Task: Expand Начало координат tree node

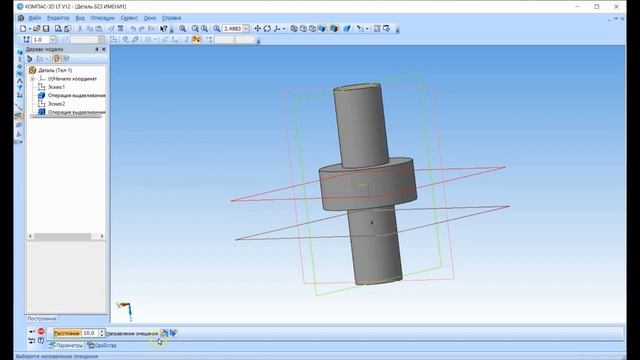Action: tap(33, 79)
